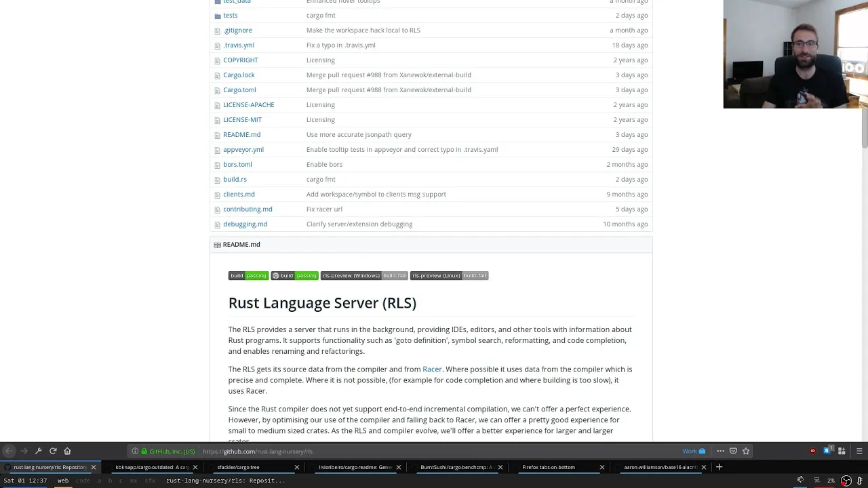Click the temperature tray icon

(860, 481)
